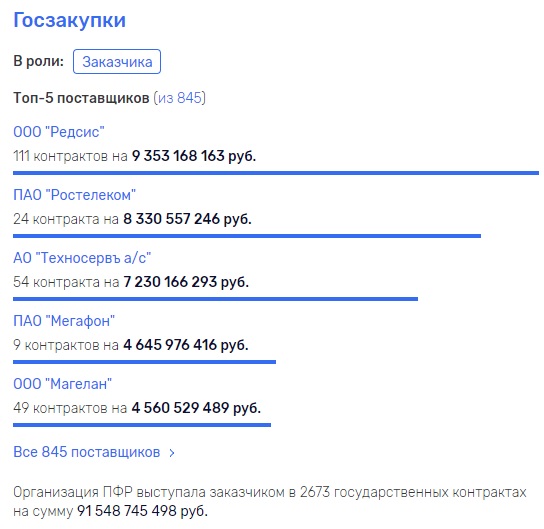Viewport: 544px width, 529px height.
Task: Open supplier АО "Техносервъ а/с"
Action: [x=82, y=258]
